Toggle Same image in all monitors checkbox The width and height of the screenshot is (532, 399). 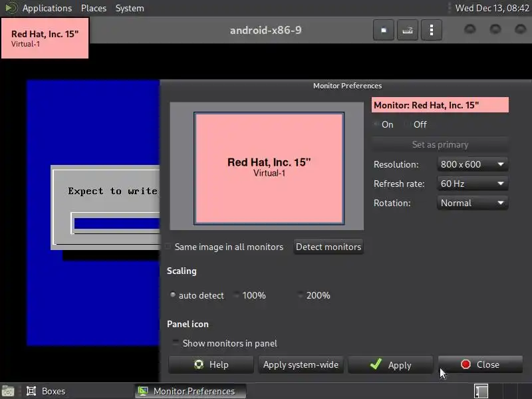[x=224, y=247]
